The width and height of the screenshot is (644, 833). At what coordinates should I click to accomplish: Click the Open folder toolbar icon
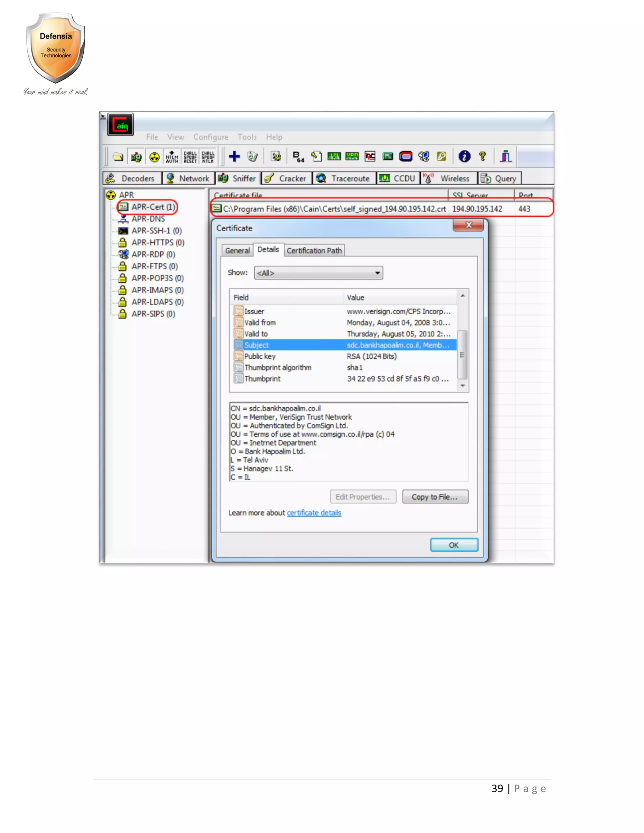tap(118, 156)
